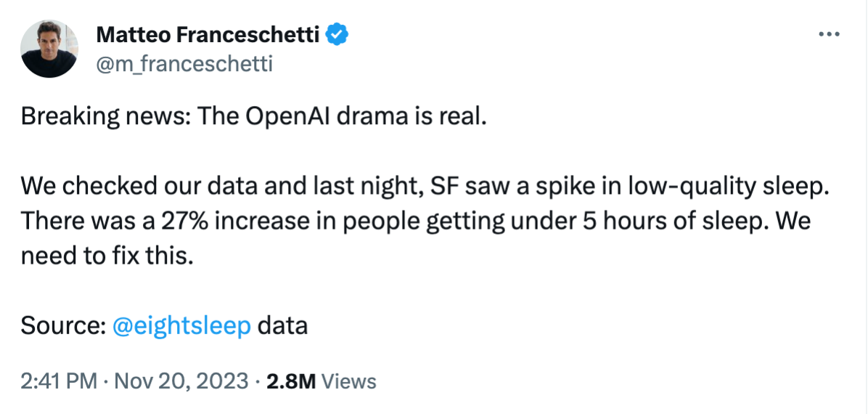Click the 'Breaking news' opening line
This screenshot has width=868, height=414.
point(253,117)
